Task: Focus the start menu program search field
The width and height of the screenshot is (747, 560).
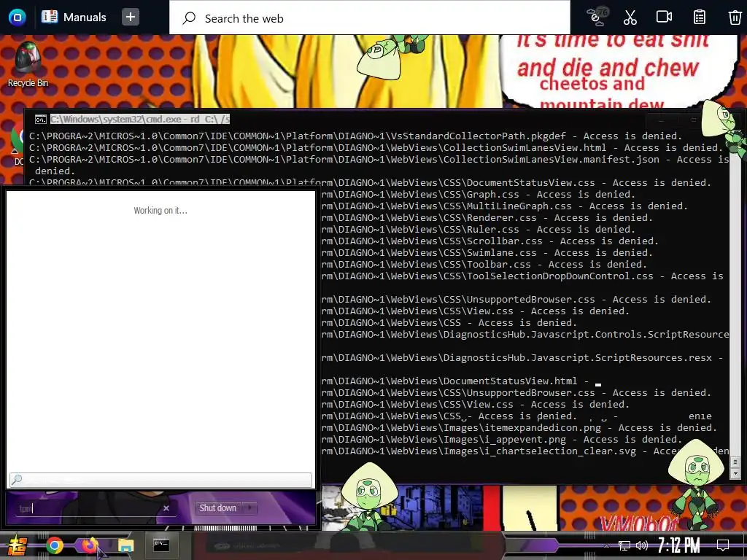Action: (x=160, y=480)
